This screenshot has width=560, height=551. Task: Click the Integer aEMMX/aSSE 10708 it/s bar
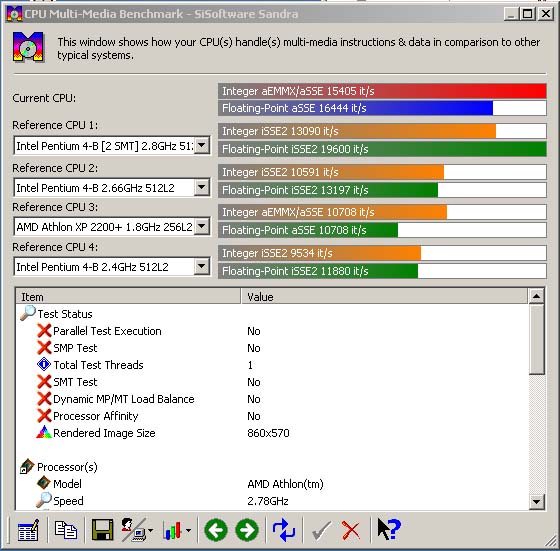(x=333, y=212)
